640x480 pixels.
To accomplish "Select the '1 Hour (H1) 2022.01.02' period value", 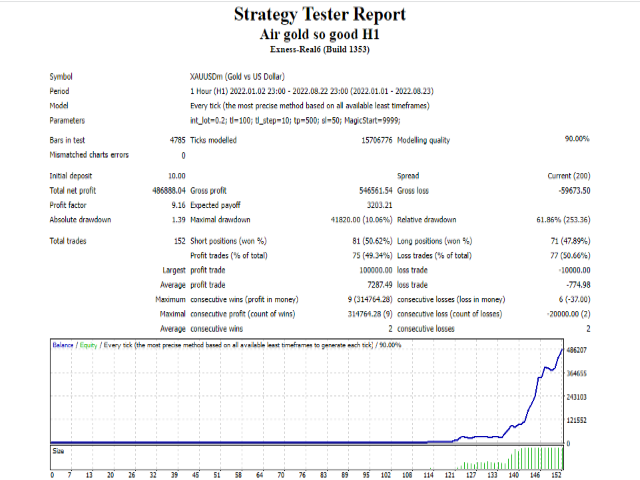I will 312,91.
